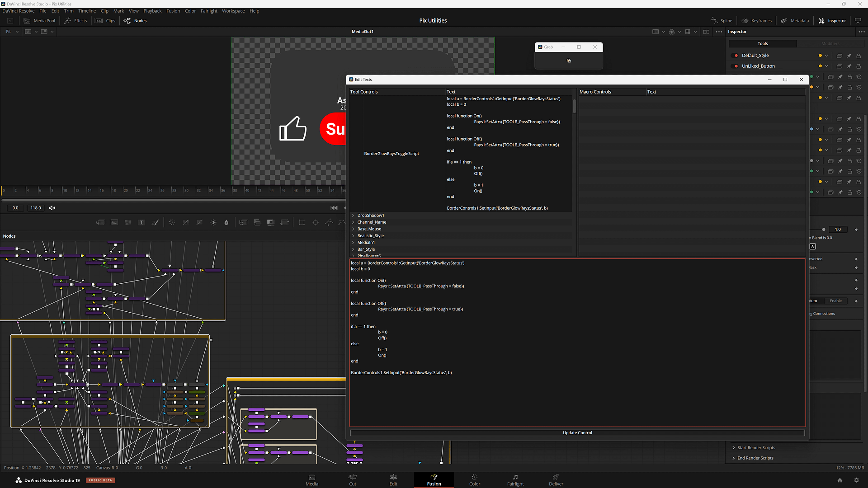The image size is (868, 488).
Task: Toggle the Nodes panel button
Action: pos(135,21)
